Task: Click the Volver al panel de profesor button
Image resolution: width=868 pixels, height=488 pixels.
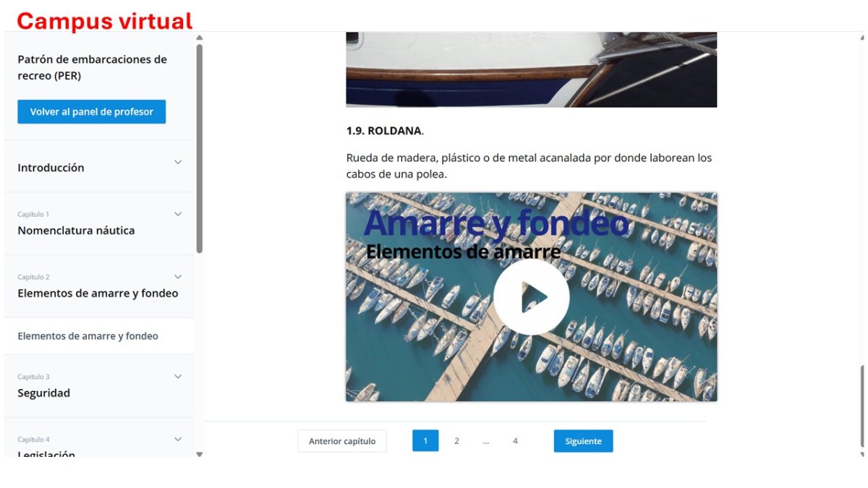Action: pyautogui.click(x=92, y=112)
